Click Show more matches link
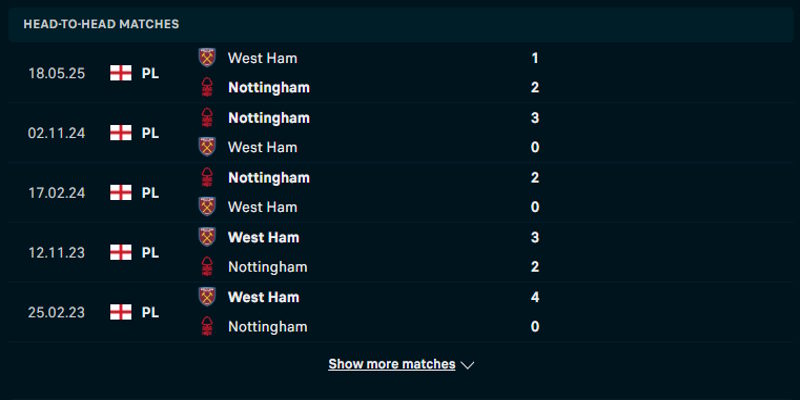Viewport: 800px width, 400px height. pyautogui.click(x=392, y=364)
